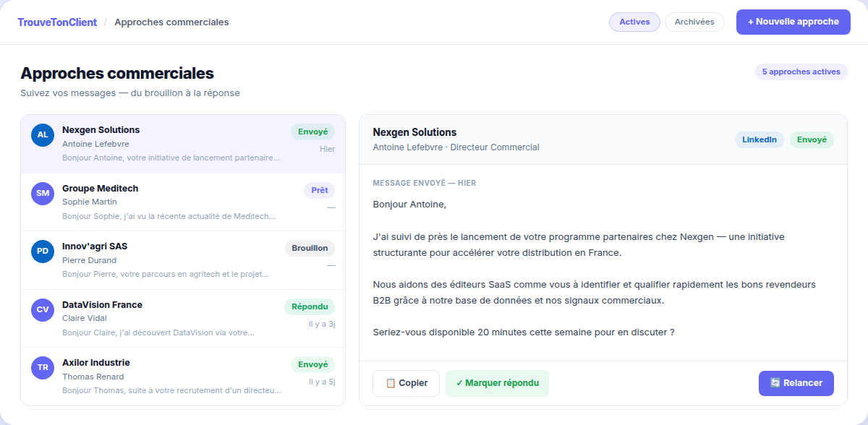The width and height of the screenshot is (868, 425).
Task: Open the TrouveTonClient home logo link
Action: coord(57,22)
